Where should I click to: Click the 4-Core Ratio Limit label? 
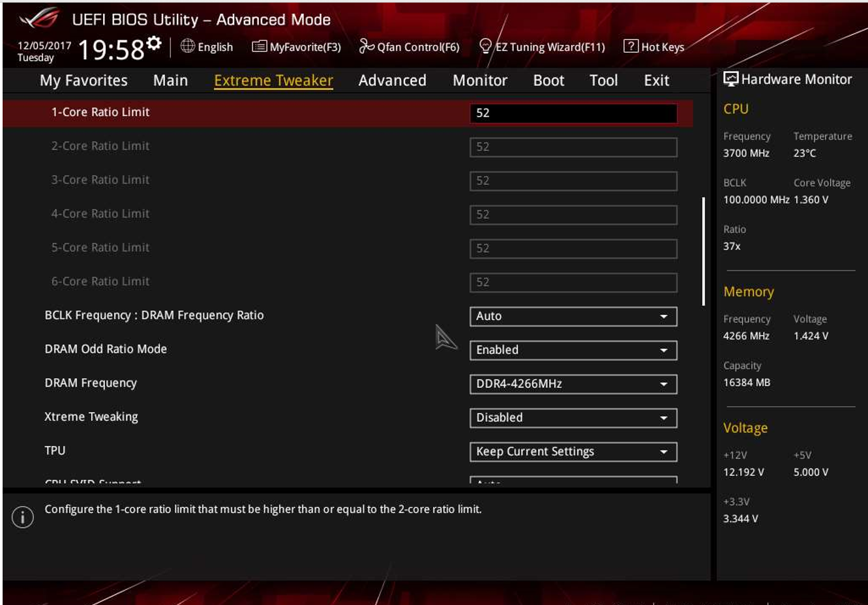[x=100, y=214]
